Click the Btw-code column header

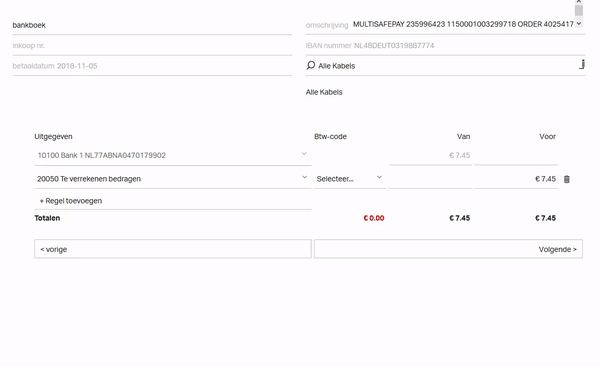[330, 137]
